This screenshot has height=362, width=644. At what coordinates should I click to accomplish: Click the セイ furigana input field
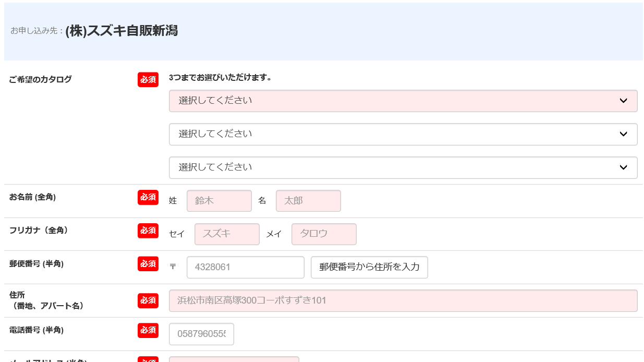click(x=227, y=234)
